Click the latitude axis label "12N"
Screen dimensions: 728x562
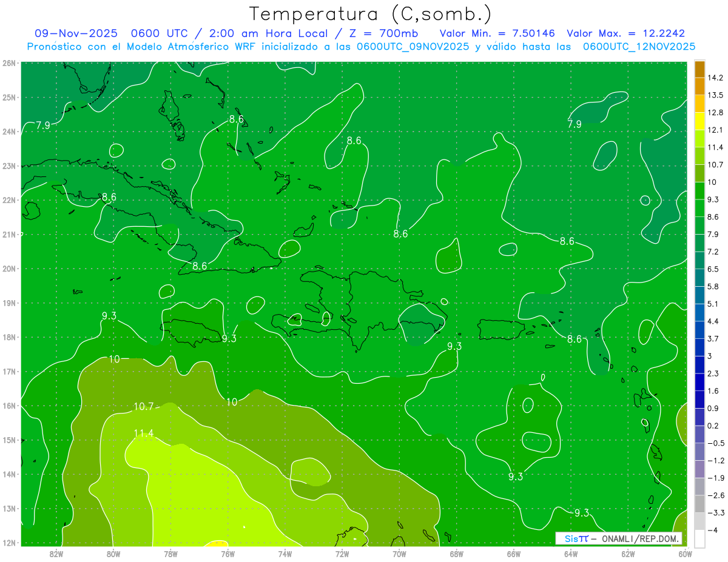pyautogui.click(x=9, y=543)
